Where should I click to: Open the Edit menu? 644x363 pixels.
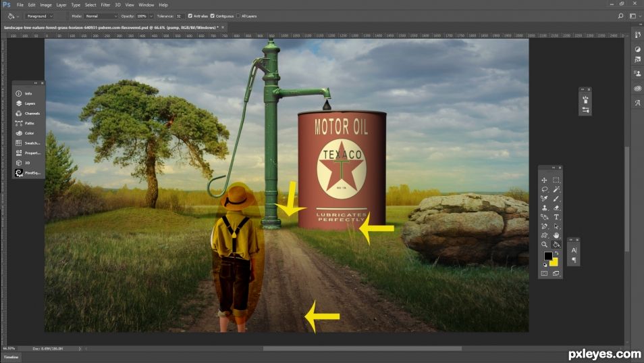32,5
